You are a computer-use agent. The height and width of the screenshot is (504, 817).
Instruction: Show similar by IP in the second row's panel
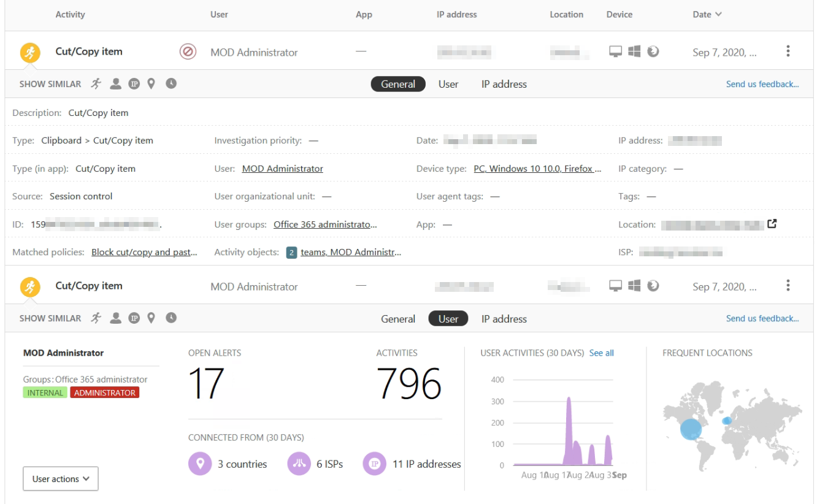134,318
